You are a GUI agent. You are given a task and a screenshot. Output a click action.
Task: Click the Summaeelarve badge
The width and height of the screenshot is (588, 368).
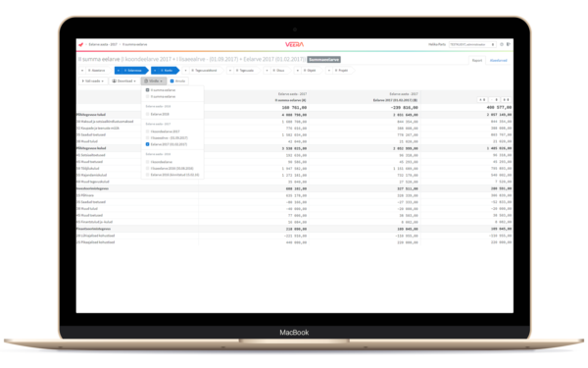pyautogui.click(x=324, y=59)
